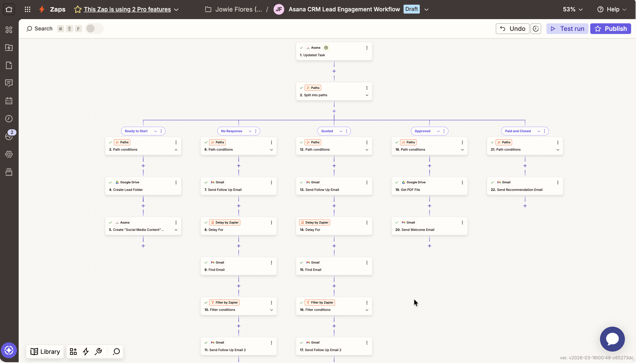Open the calendar icon in left sidebar
636x364 pixels.
pyautogui.click(x=9, y=101)
